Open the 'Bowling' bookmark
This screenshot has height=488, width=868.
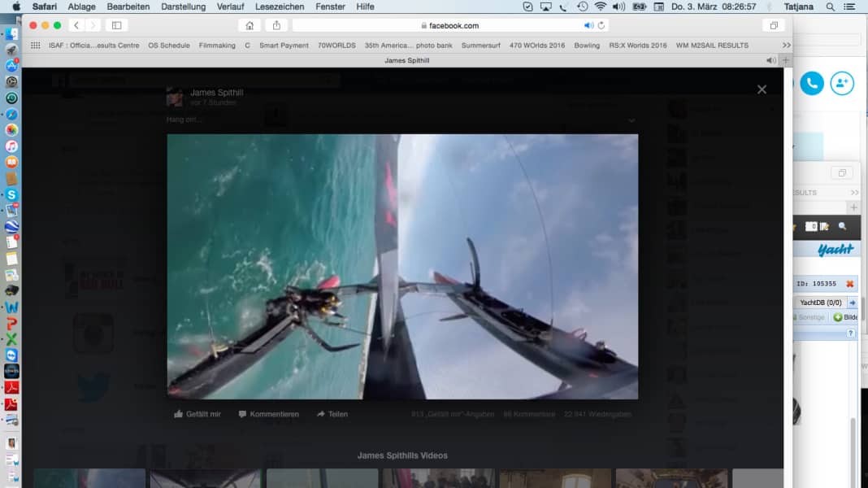(587, 46)
